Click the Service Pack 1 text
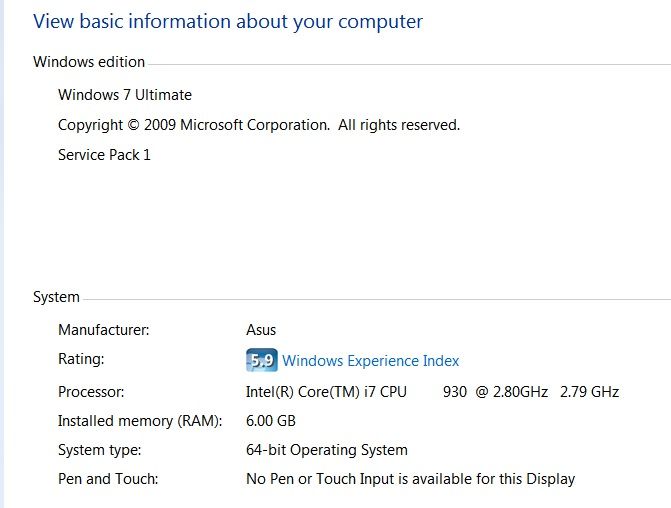This screenshot has width=671, height=508. [104, 154]
